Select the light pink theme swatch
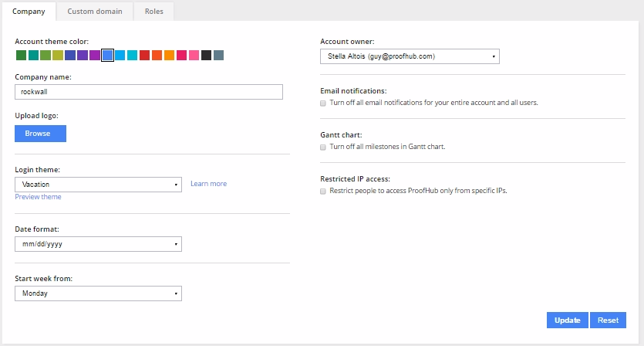Image resolution: width=644 pixels, height=346 pixels. click(194, 55)
